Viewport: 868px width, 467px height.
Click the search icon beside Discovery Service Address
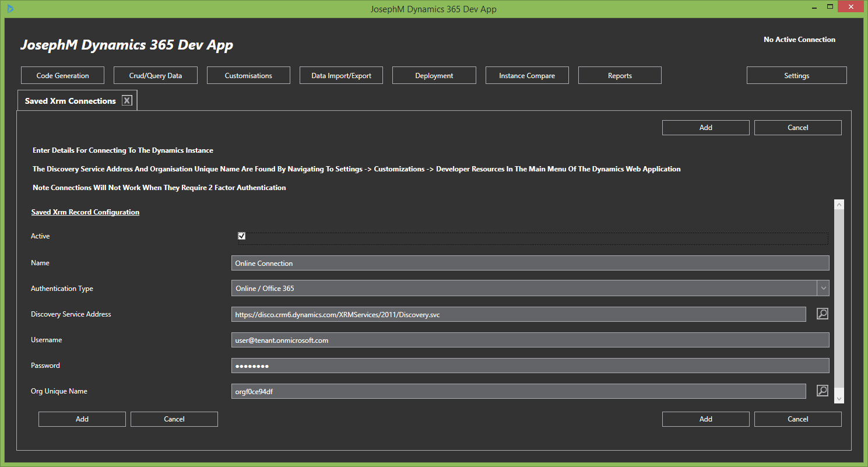(x=822, y=314)
